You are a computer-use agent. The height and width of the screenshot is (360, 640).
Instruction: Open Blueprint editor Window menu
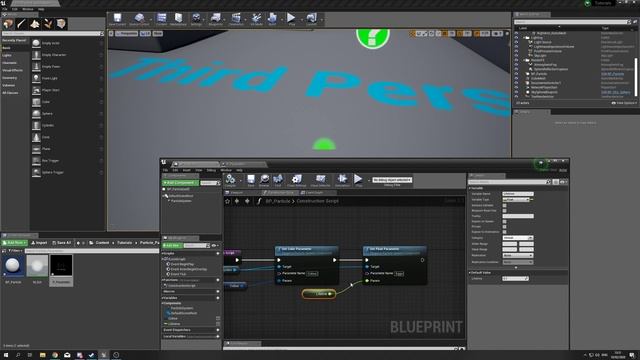[226, 170]
